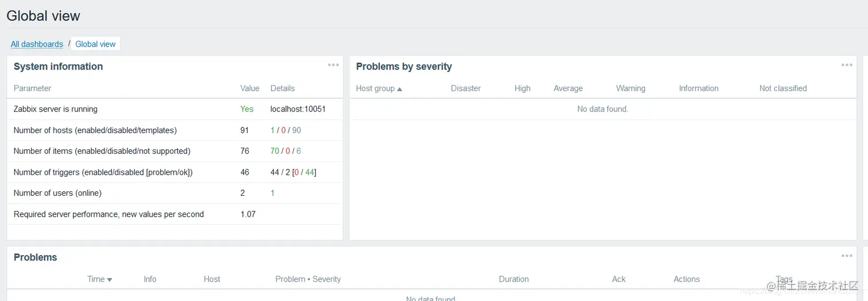Click the Average severity column header
This screenshot has height=301, width=868.
tap(568, 88)
